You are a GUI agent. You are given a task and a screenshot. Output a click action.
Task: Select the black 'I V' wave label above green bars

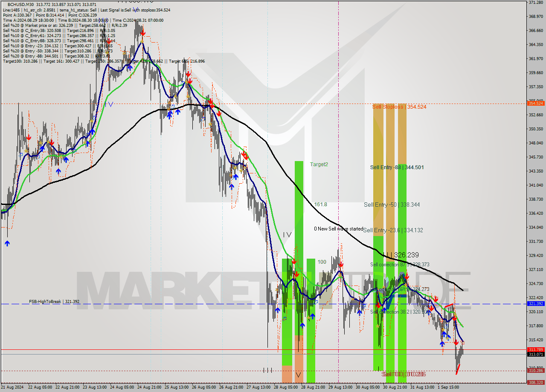(287, 234)
